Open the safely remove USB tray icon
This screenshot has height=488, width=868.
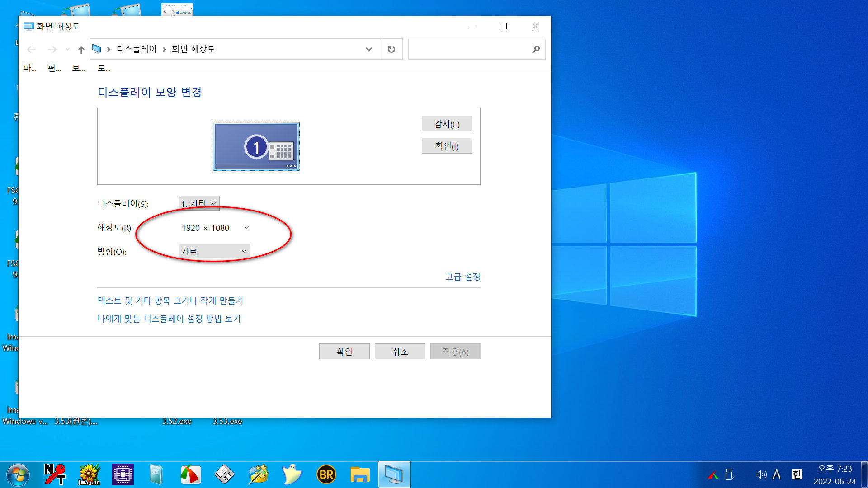[729, 474]
